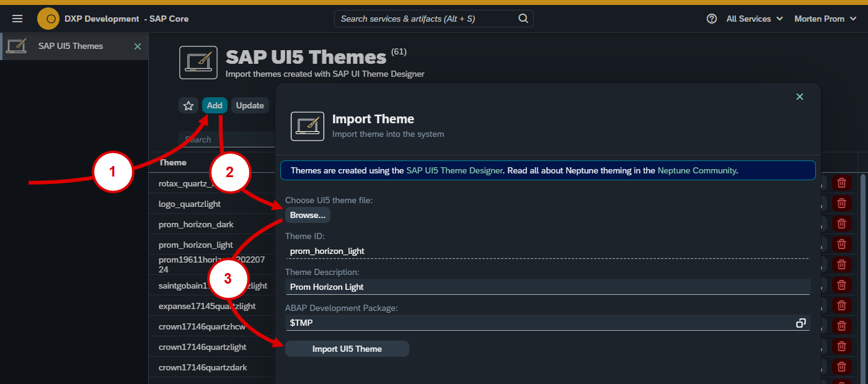Image resolution: width=868 pixels, height=384 pixels.
Task: Open the SAP UI5 Theme Designer link
Action: [454, 170]
